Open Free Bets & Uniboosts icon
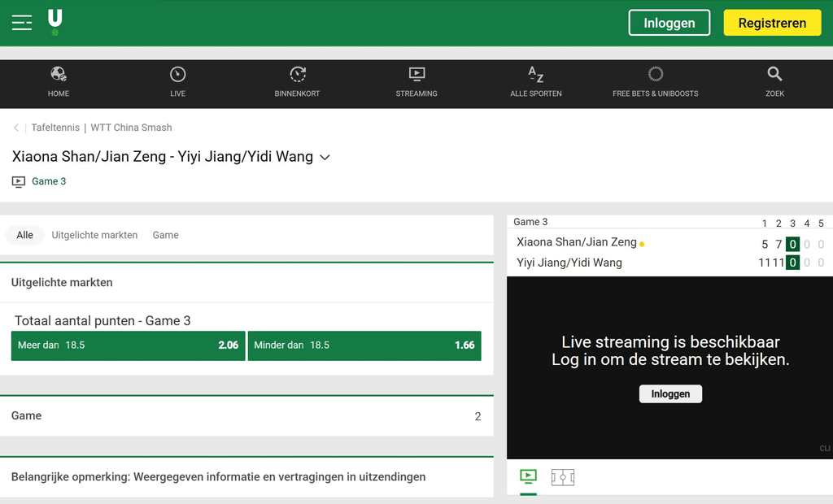Screen dimensions: 833x504 coord(656,74)
